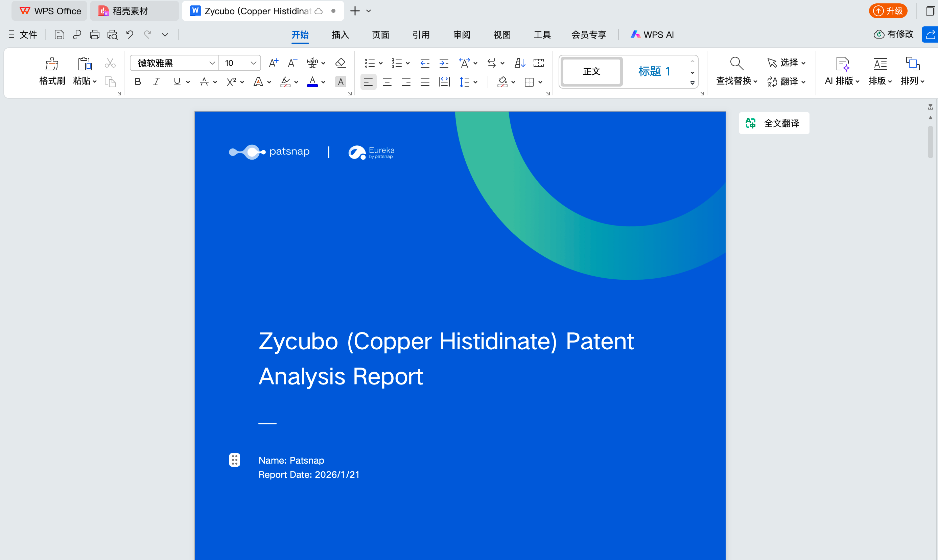Click the Format Painter (格式刷) icon

pos(52,64)
